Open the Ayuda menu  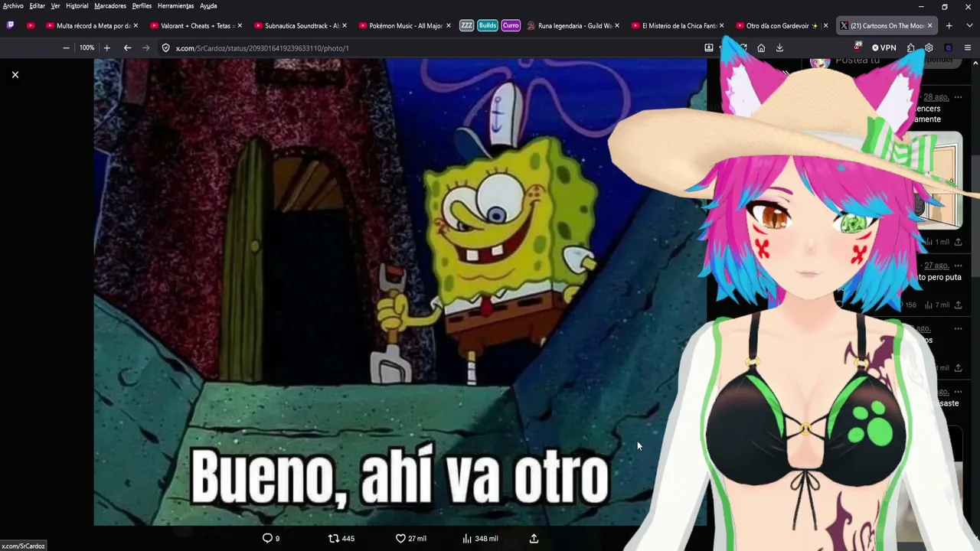coord(208,5)
